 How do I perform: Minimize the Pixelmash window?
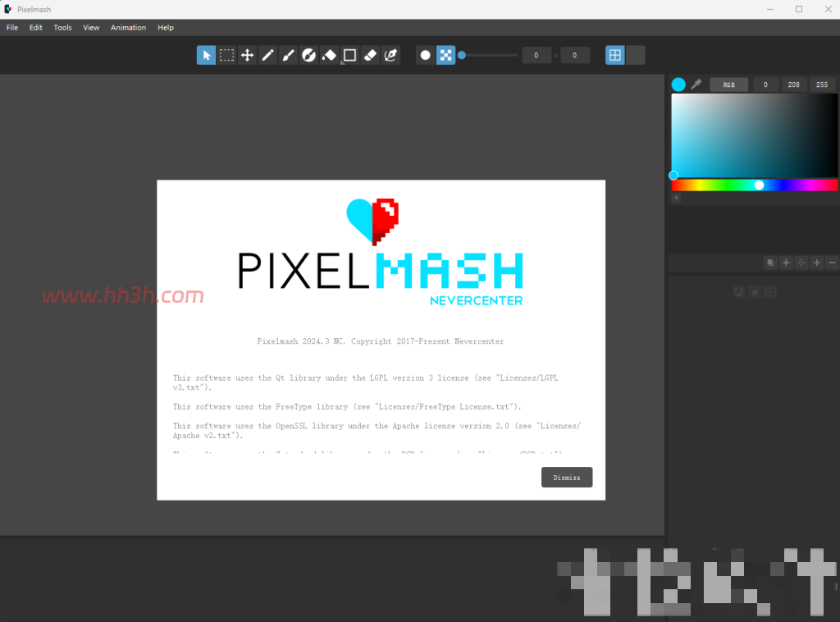pyautogui.click(x=770, y=9)
